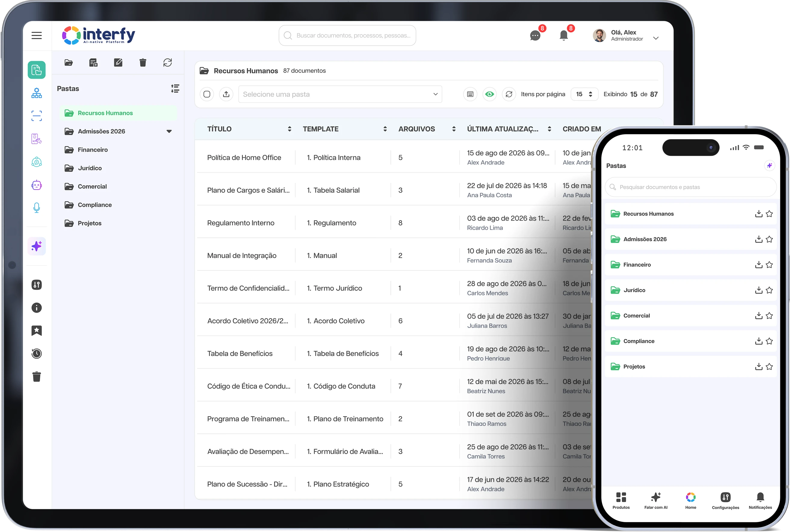Screen dimensions: 790x532
Task: Click the delete trash toolbar icon
Action: (x=143, y=63)
